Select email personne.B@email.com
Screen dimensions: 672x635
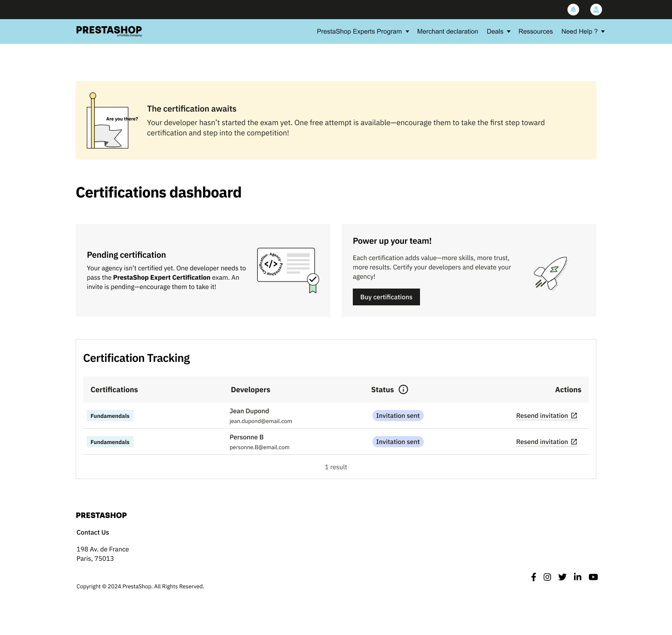click(x=259, y=447)
